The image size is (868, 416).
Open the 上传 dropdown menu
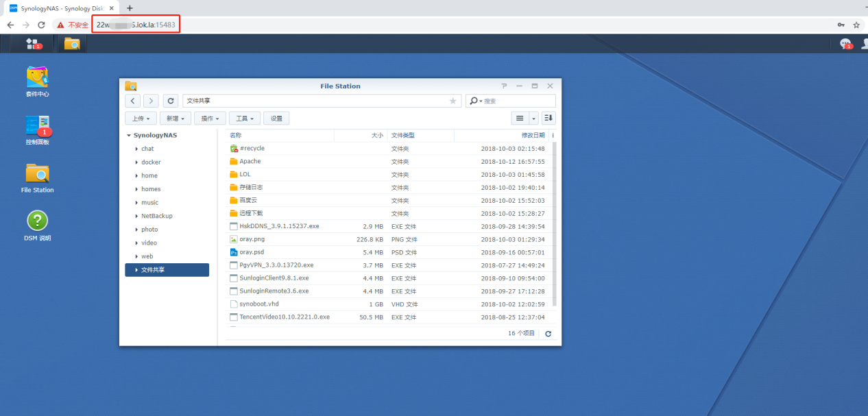(141, 119)
